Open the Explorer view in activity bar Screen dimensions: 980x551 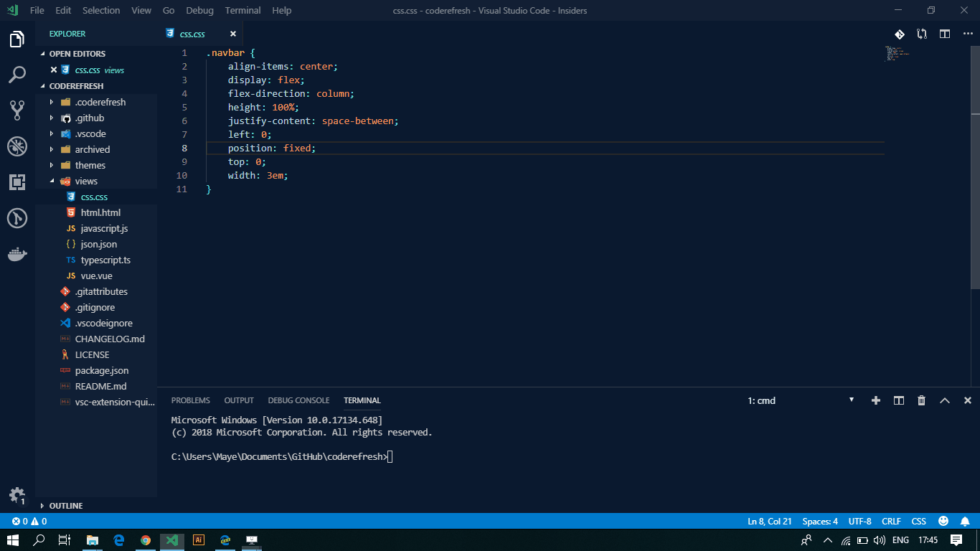pyautogui.click(x=17, y=39)
